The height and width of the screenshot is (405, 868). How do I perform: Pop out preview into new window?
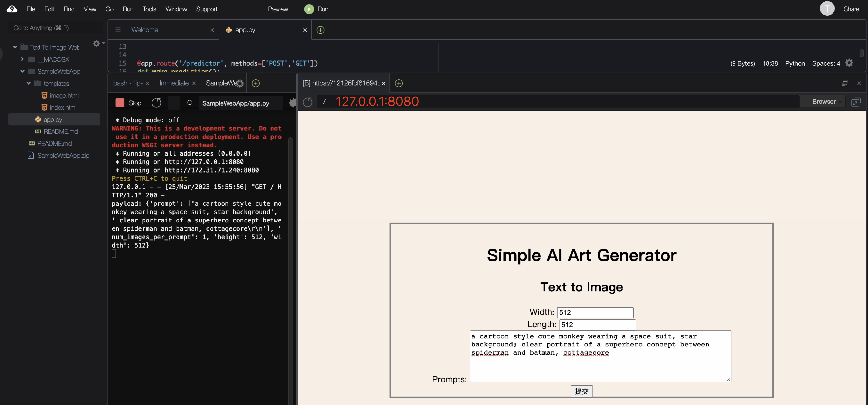(856, 102)
